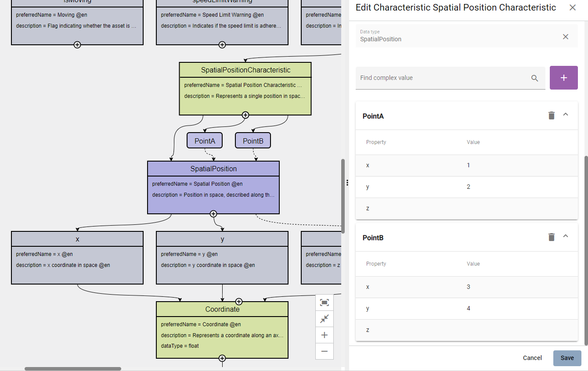This screenshot has height=371, width=588.
Task: Focus the Find complex value field
Action: (441, 78)
